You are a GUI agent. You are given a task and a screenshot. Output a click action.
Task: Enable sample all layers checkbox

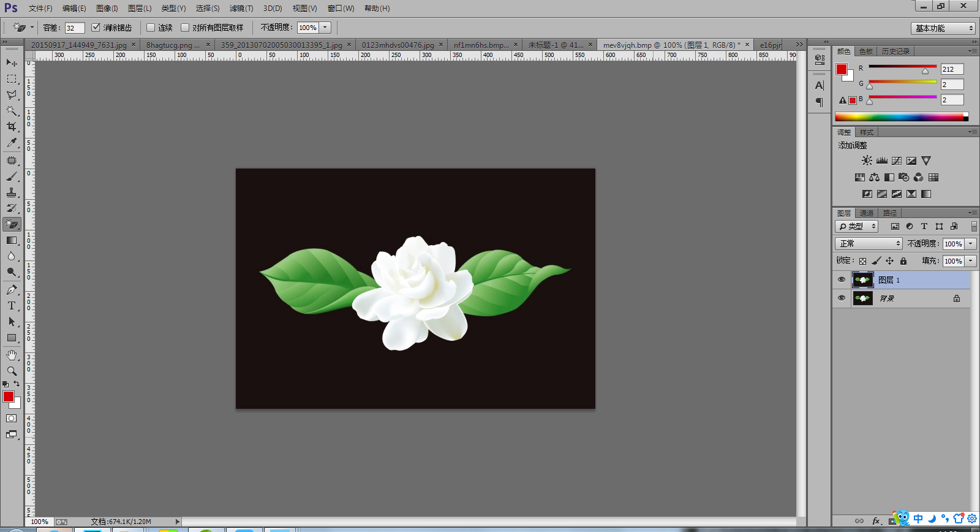pyautogui.click(x=185, y=28)
